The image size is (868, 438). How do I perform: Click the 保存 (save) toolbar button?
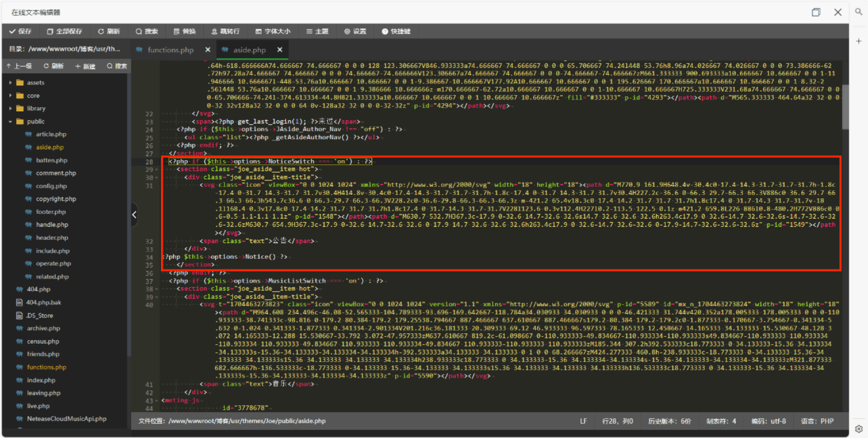coord(20,31)
